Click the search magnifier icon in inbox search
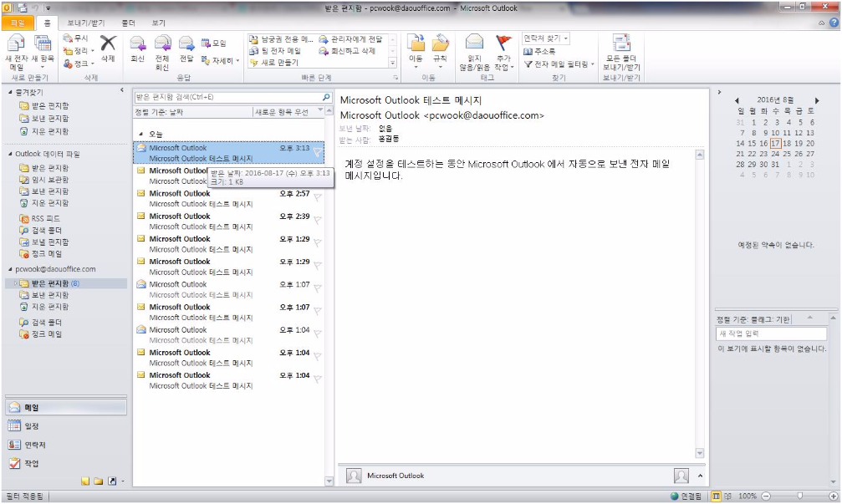Viewport: 842px width, 504px height. click(x=326, y=97)
